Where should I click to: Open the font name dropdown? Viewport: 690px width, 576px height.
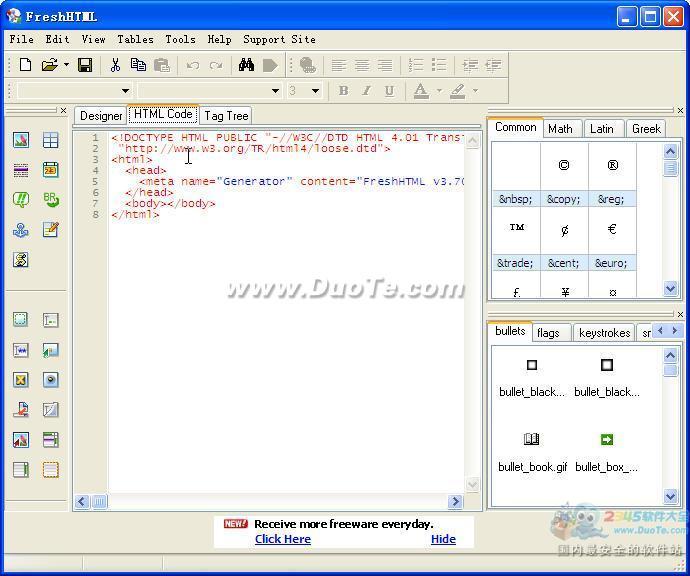pyautogui.click(x=275, y=91)
